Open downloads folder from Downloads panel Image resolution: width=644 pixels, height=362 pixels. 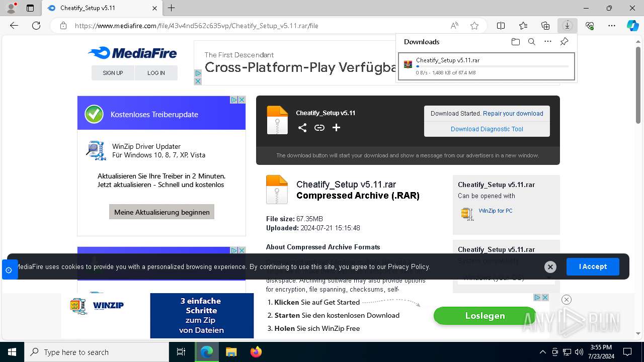(x=515, y=42)
